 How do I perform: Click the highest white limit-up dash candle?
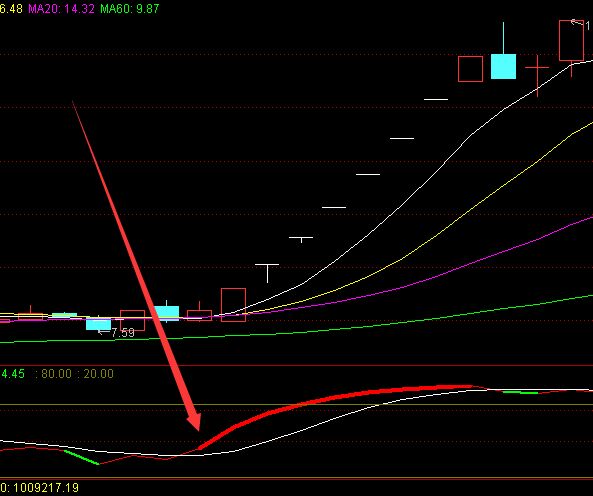(436, 99)
